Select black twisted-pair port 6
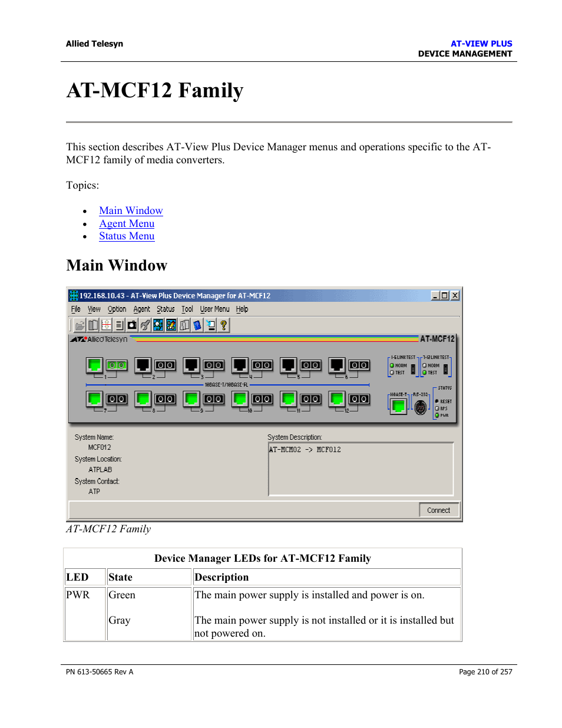This screenshot has width=562, height=728. coord(336,365)
